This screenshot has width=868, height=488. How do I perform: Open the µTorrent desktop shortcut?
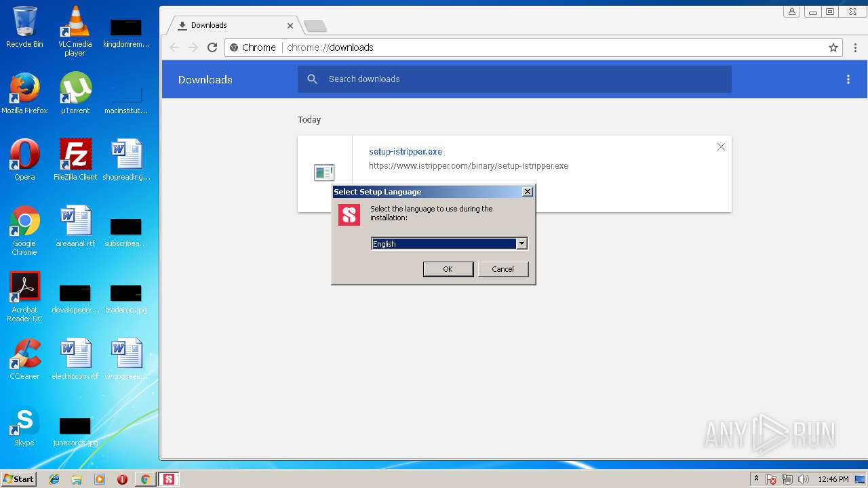coord(75,94)
